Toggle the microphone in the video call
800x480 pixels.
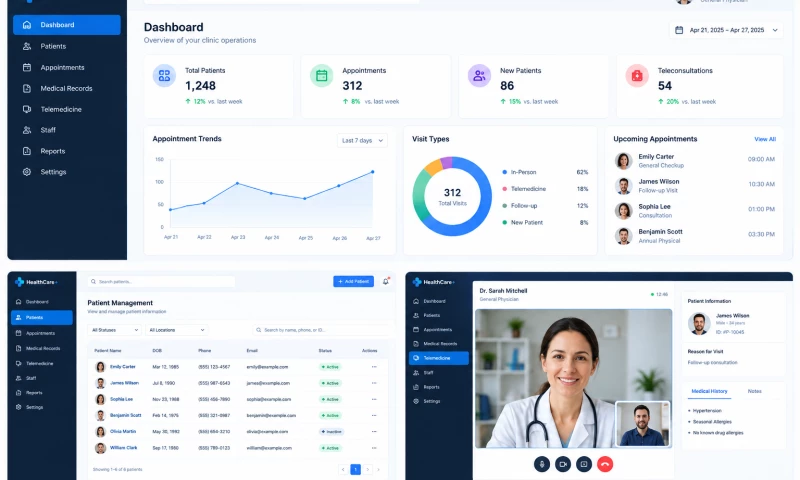(542, 464)
